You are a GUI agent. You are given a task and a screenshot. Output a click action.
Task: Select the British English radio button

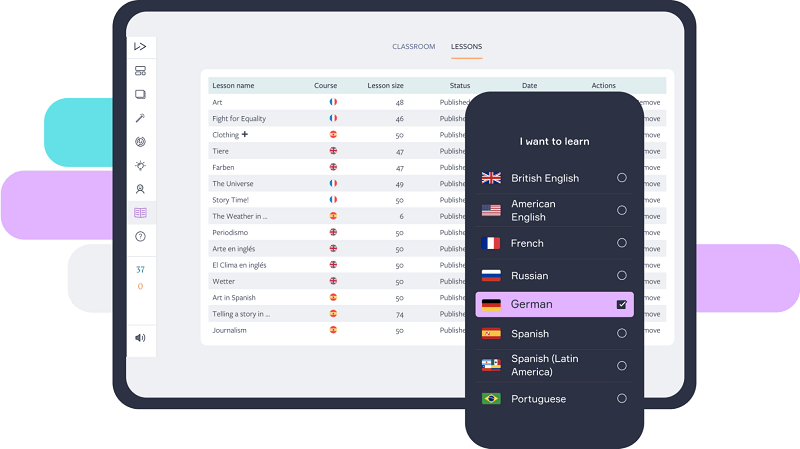pyautogui.click(x=621, y=178)
